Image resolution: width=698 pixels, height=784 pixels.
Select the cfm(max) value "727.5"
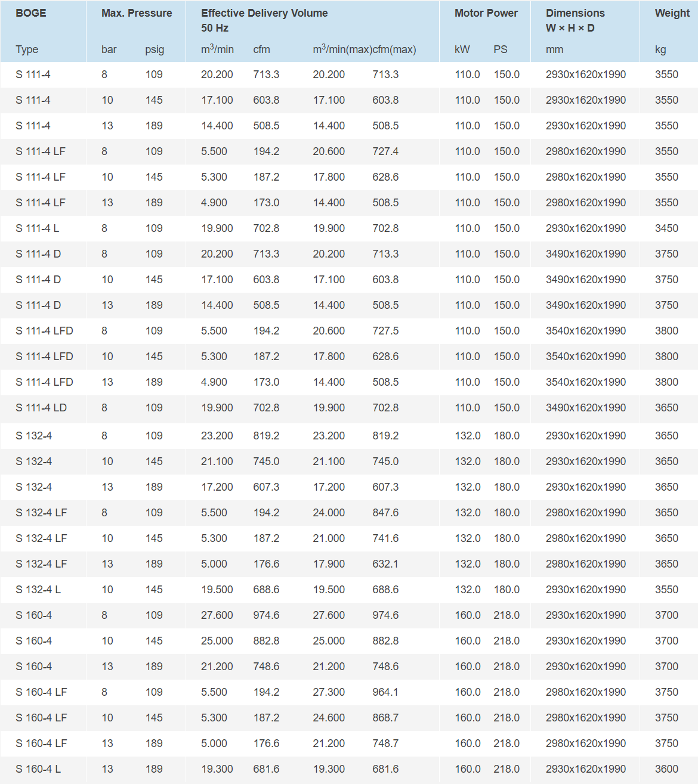pyautogui.click(x=385, y=331)
